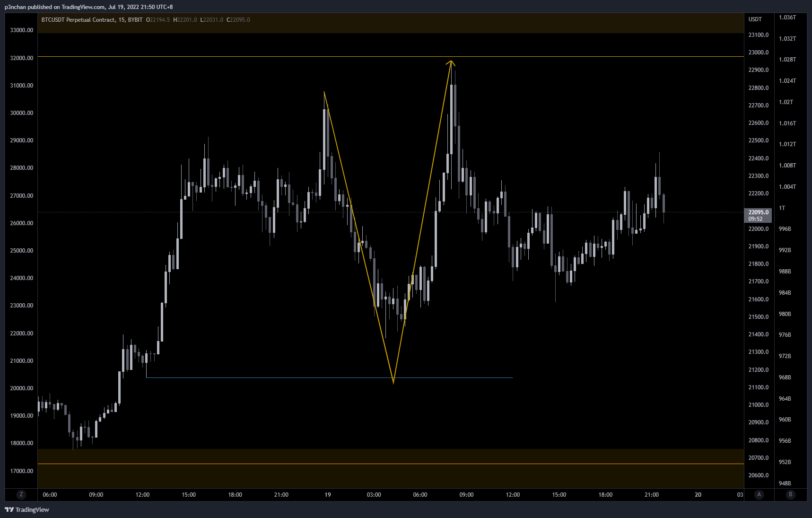Click the 980B right scale label
This screenshot has height=518, width=812.
coord(785,314)
